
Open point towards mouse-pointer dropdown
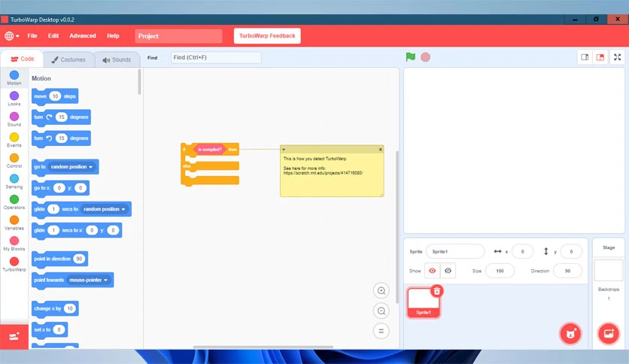(89, 281)
